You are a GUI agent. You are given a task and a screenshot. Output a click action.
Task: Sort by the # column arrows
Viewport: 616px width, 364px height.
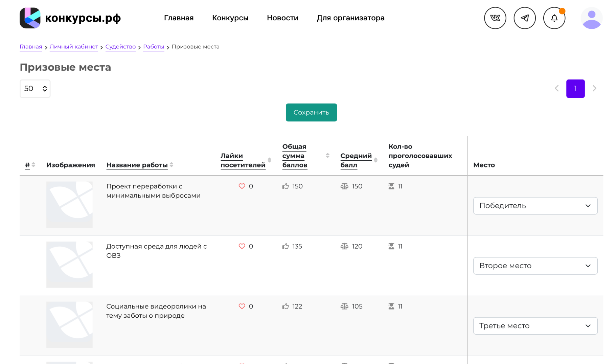click(x=33, y=165)
